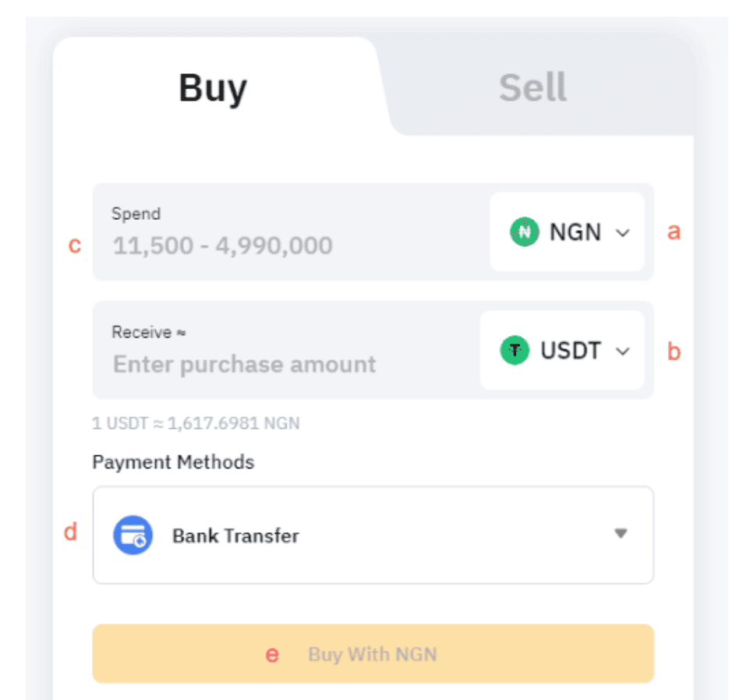Switch to the Sell tab

coord(533,87)
